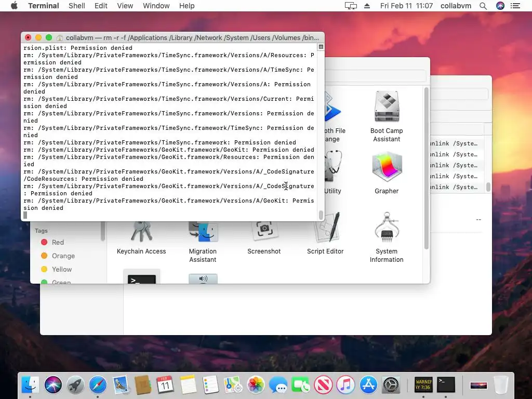This screenshot has width=532, height=399.
Task: Open Maps from the Dock
Action: (233, 385)
